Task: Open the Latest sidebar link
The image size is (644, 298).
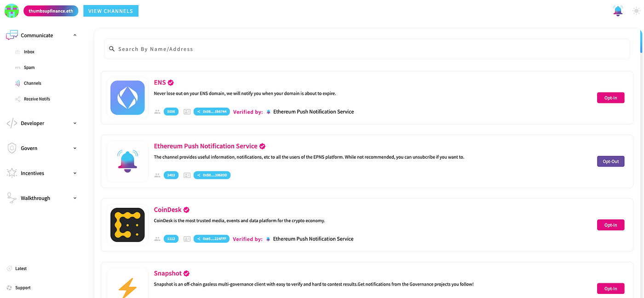Action: tap(21, 269)
